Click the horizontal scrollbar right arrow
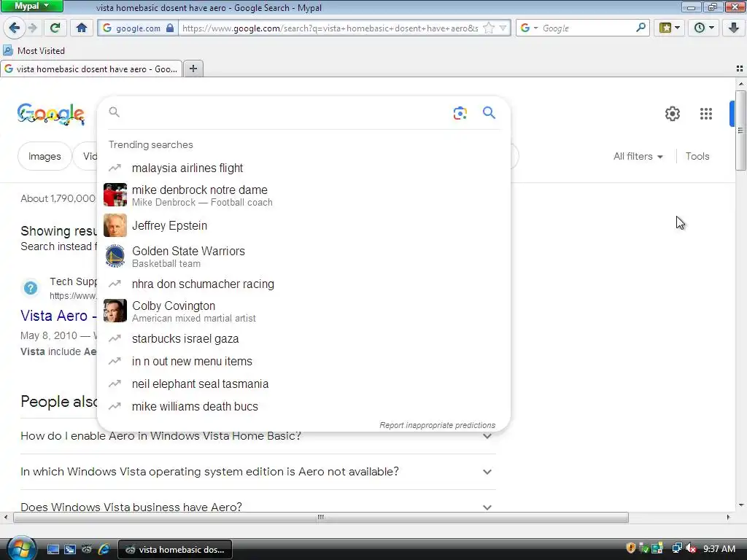747x560 pixels. tap(728, 517)
